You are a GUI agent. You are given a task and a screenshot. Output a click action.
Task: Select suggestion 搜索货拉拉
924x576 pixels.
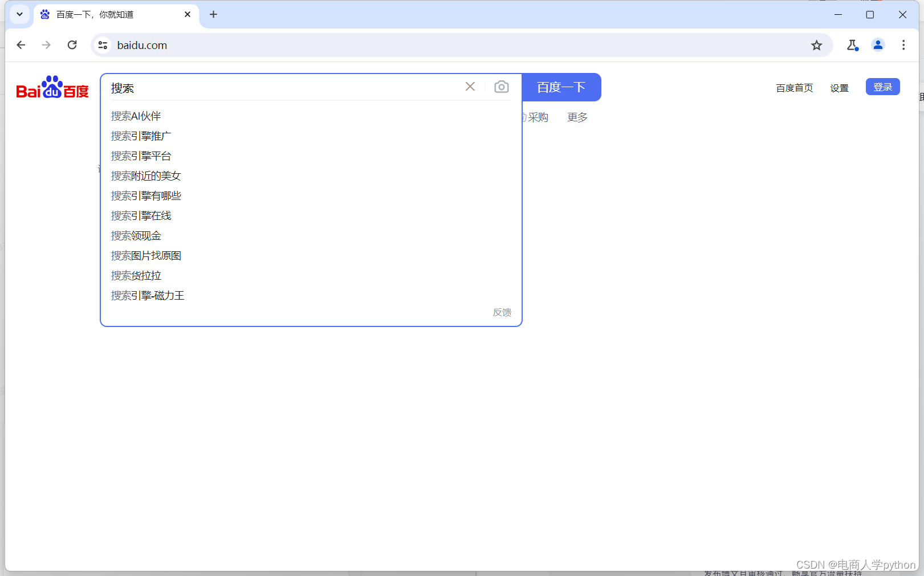311,276
